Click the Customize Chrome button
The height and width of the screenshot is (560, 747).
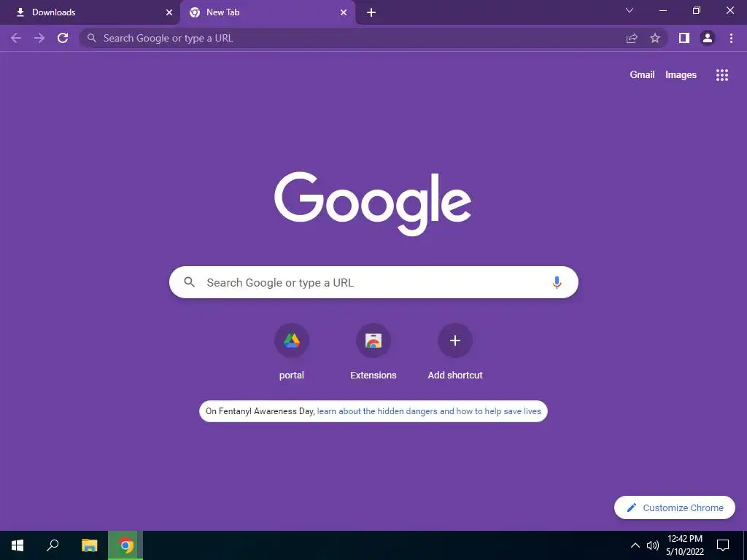[x=675, y=507]
